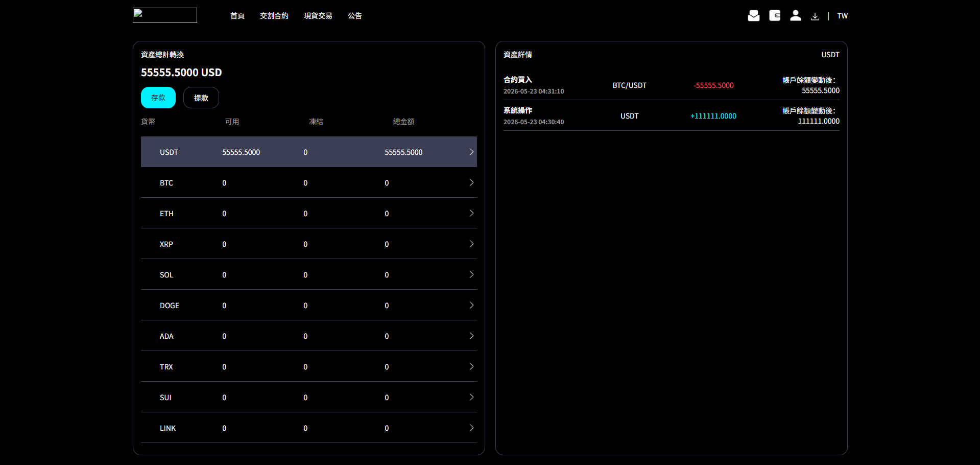Select the ETH currency label
Viewport: 980px width, 465px height.
[166, 214]
